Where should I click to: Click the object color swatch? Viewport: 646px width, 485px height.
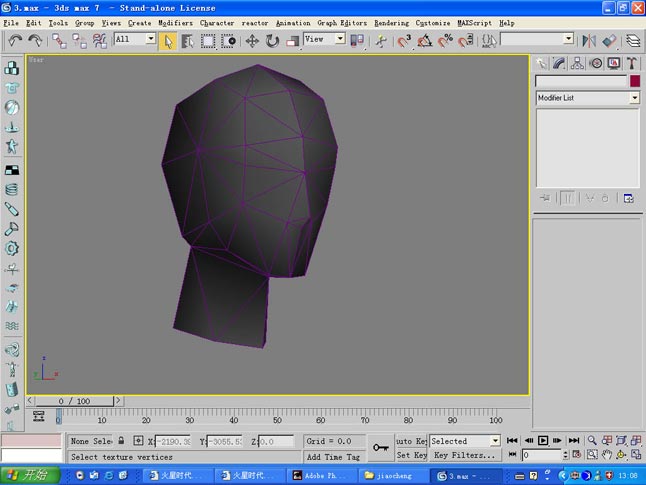pyautogui.click(x=635, y=81)
